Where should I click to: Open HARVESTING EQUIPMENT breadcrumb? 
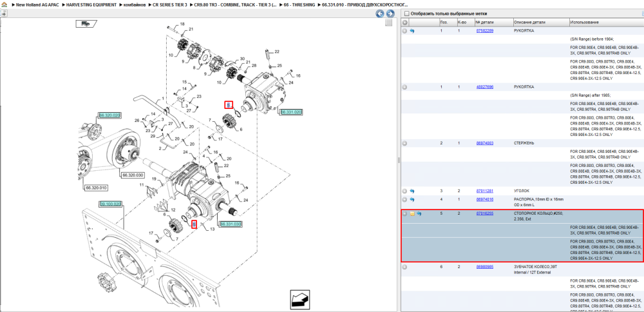point(91,4)
